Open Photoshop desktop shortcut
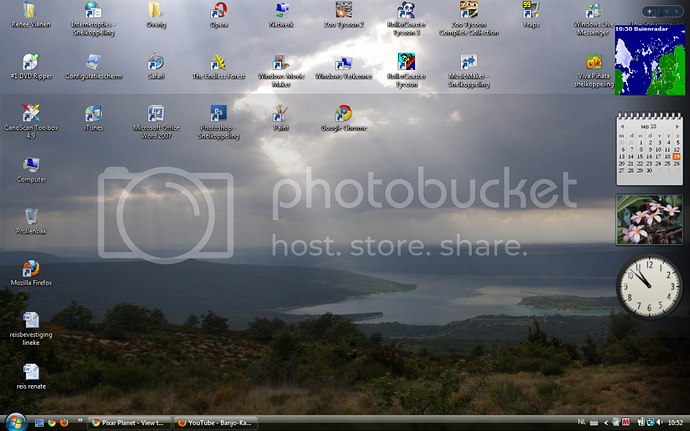690x431 pixels. click(x=219, y=113)
